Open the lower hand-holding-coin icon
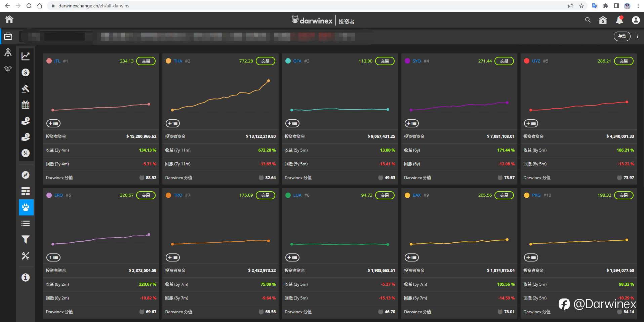This screenshot has height=322, width=644. pos(26,137)
